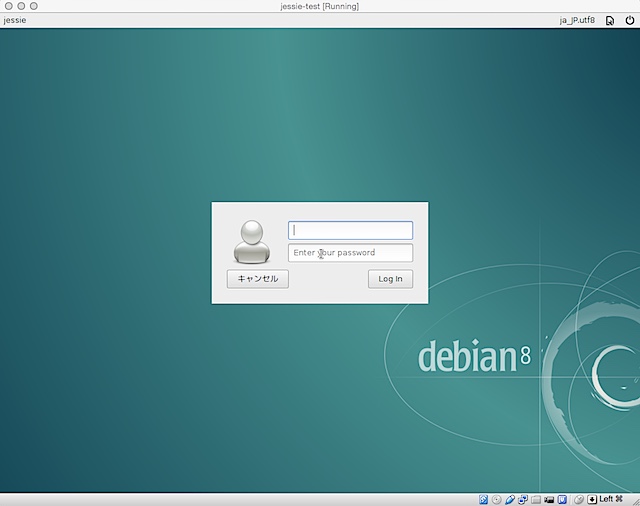Focus the username input field
640x506 pixels.
tap(351, 230)
